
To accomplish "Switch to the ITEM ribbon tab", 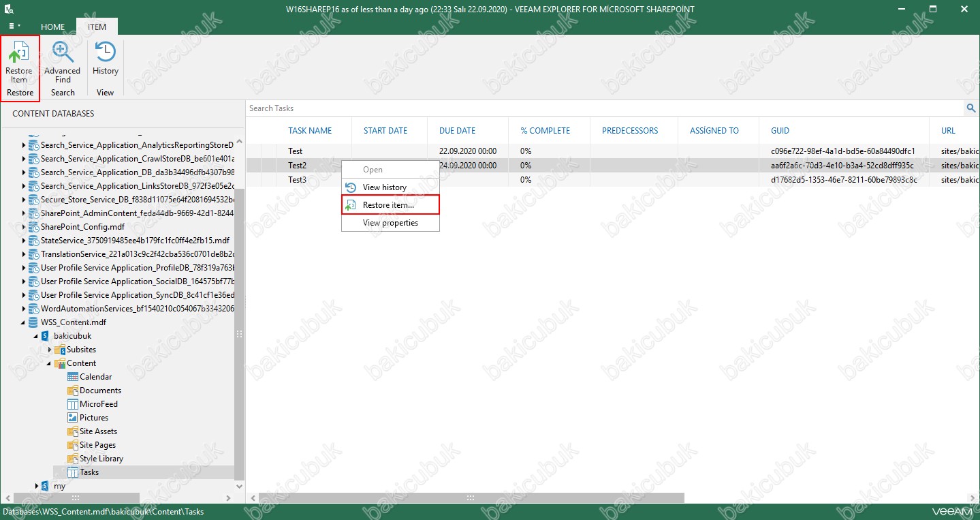I will coord(97,27).
